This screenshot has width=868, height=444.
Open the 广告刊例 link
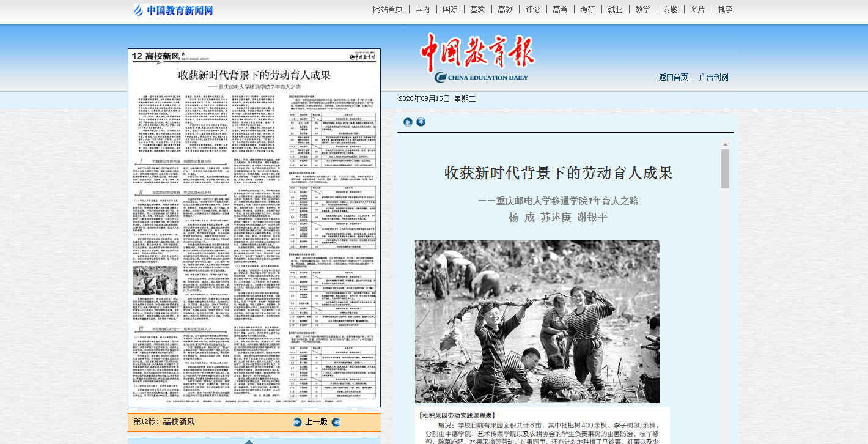pos(713,77)
